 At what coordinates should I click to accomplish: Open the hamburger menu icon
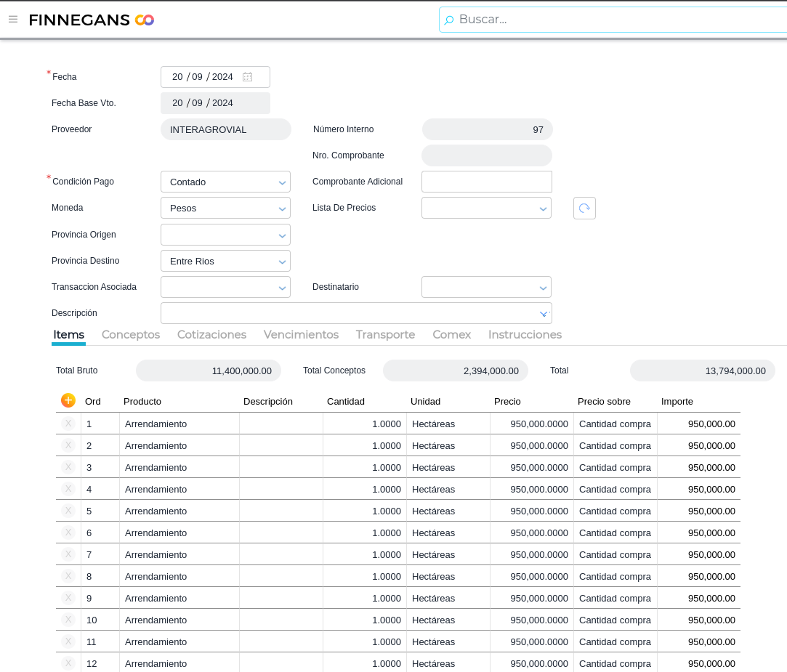click(13, 20)
